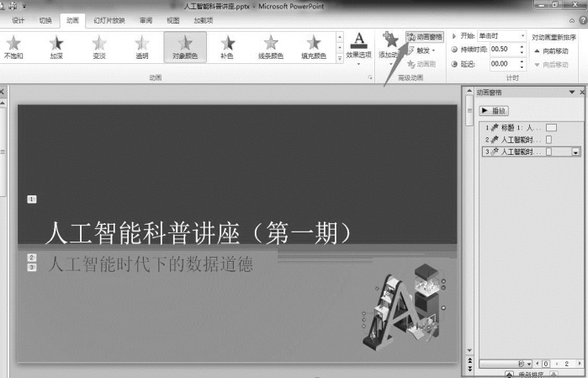Open the 幻灯片放映 tab
The height and width of the screenshot is (378, 588).
[109, 21]
